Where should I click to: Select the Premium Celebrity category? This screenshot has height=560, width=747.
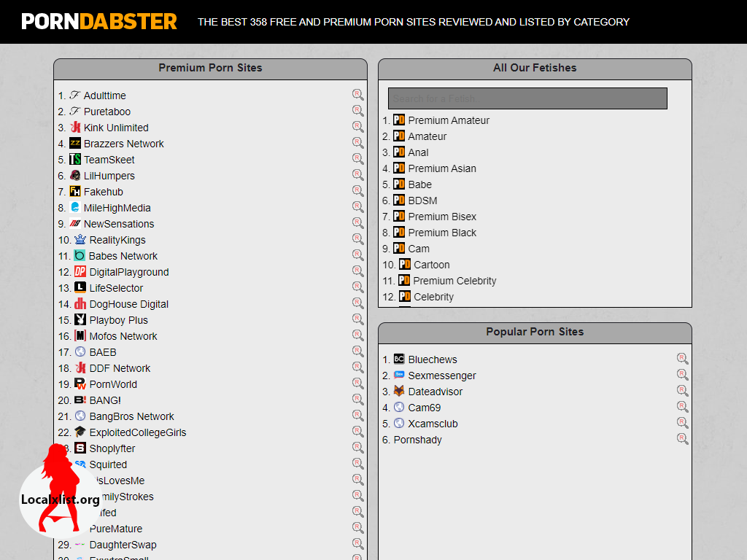[x=454, y=281]
